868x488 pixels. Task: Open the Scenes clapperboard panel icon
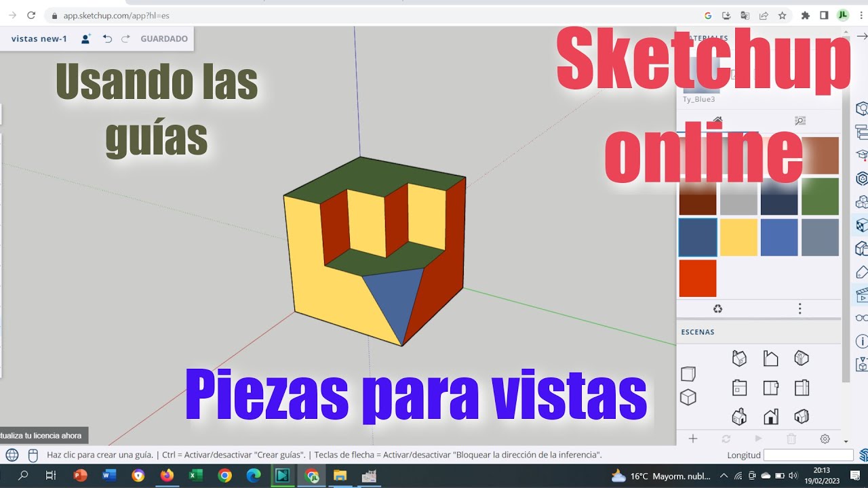tap(862, 295)
